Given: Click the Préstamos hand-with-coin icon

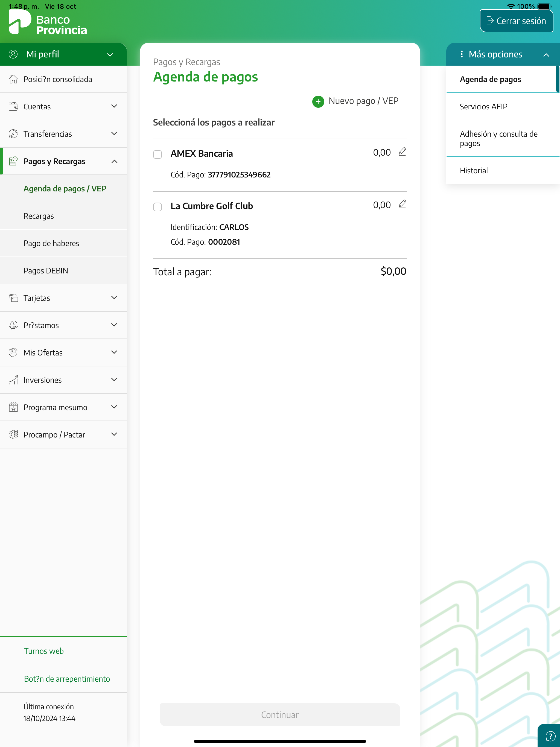Looking at the screenshot, I should pos(13,325).
